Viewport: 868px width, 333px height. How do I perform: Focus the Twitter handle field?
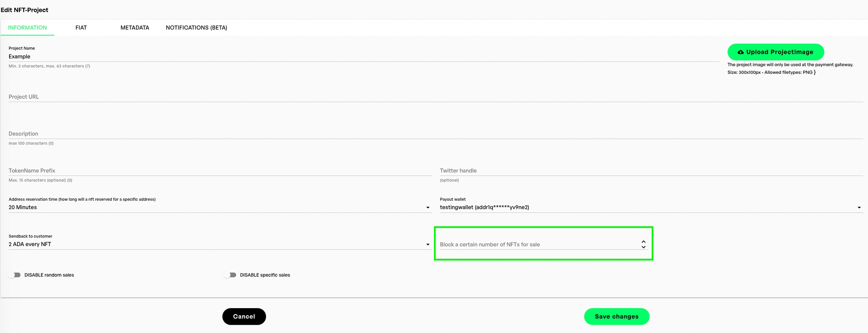pos(651,171)
